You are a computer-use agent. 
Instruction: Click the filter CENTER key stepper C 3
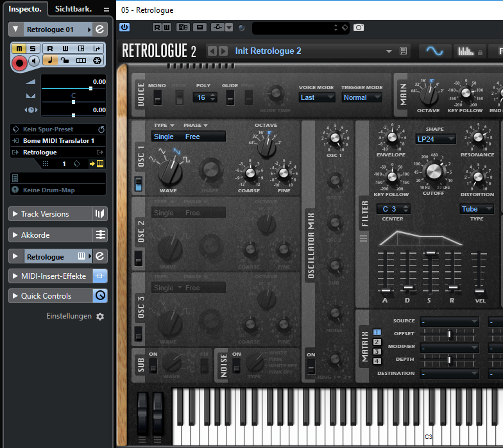click(393, 209)
